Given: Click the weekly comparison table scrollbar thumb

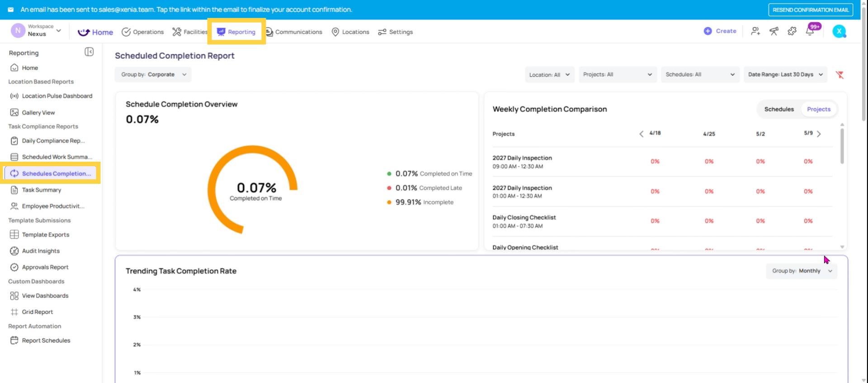Looking at the screenshot, I should pos(842,146).
